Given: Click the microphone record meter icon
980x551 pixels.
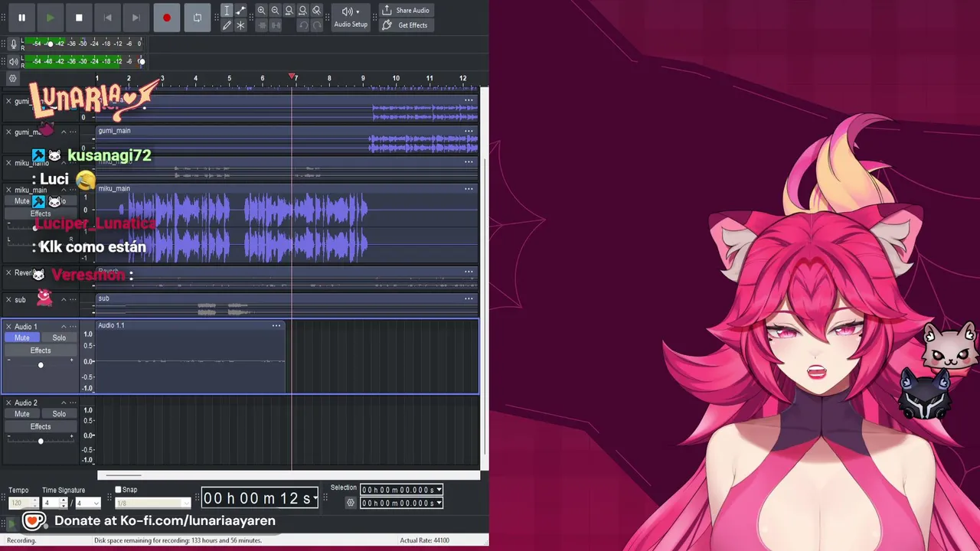Looking at the screenshot, I should coord(13,44).
